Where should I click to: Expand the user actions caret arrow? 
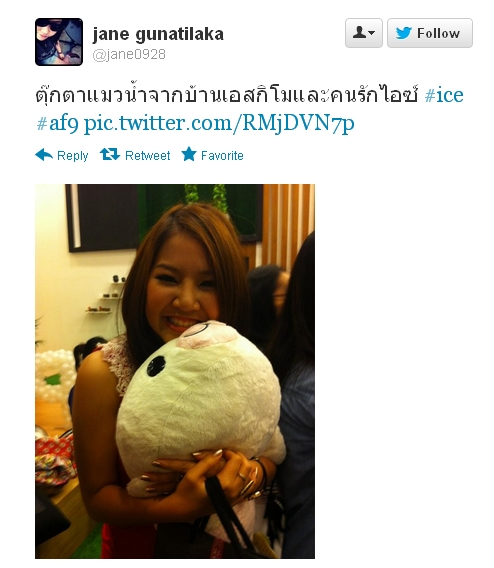point(372,33)
